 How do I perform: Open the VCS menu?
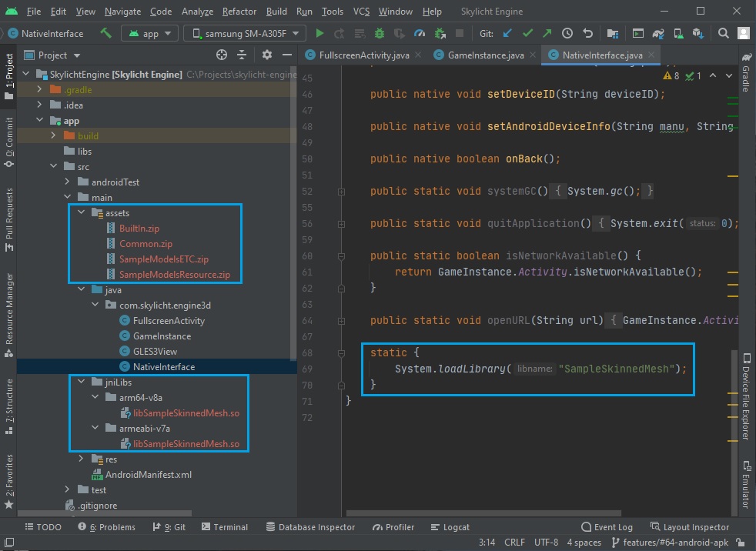[361, 11]
